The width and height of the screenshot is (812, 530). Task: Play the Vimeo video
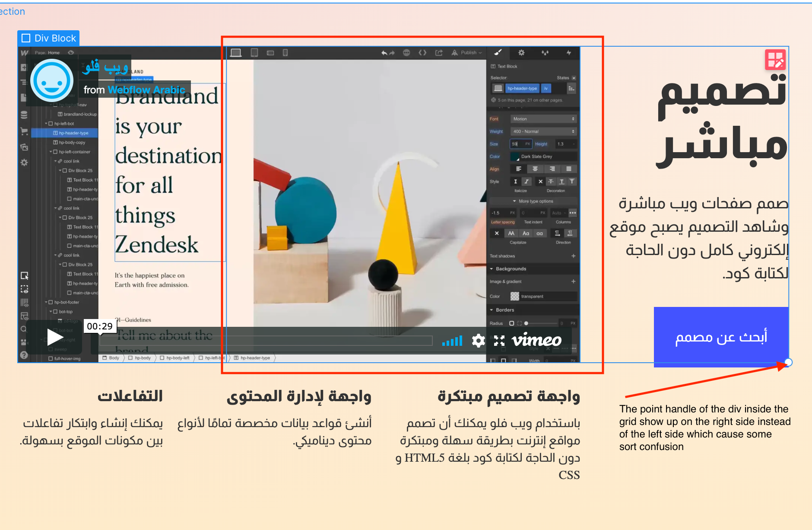[54, 337]
